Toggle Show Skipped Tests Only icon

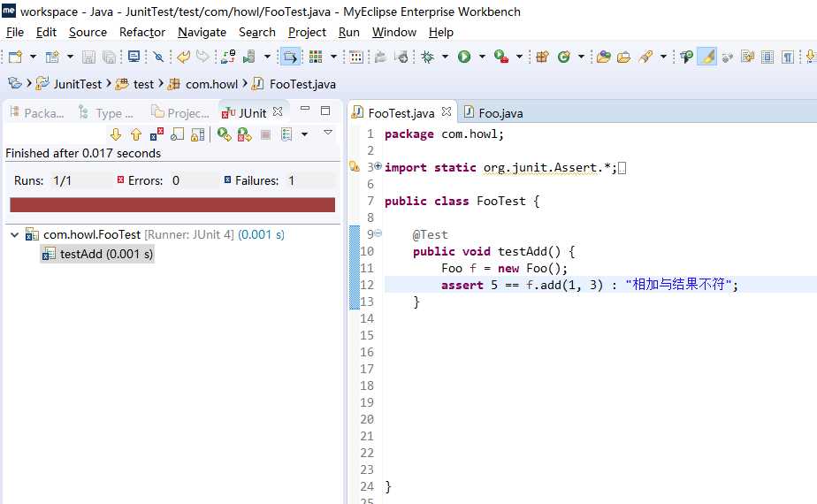point(177,134)
